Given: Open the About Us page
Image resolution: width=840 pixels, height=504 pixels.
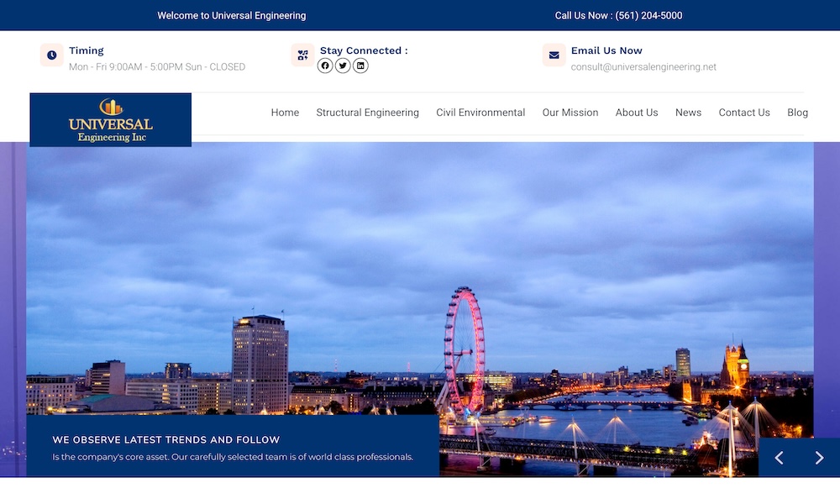Looking at the screenshot, I should pyautogui.click(x=637, y=113).
